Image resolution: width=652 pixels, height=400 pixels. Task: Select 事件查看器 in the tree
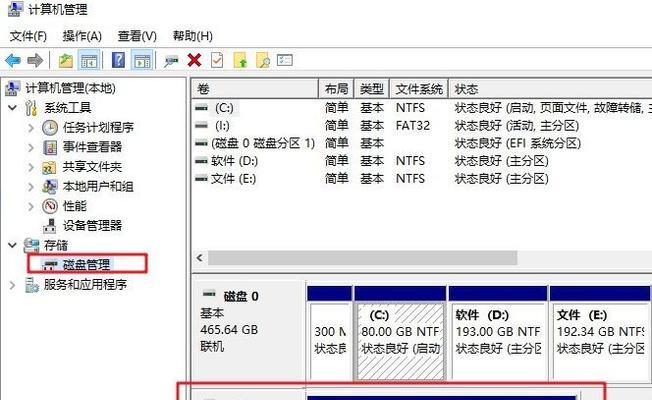click(92, 147)
